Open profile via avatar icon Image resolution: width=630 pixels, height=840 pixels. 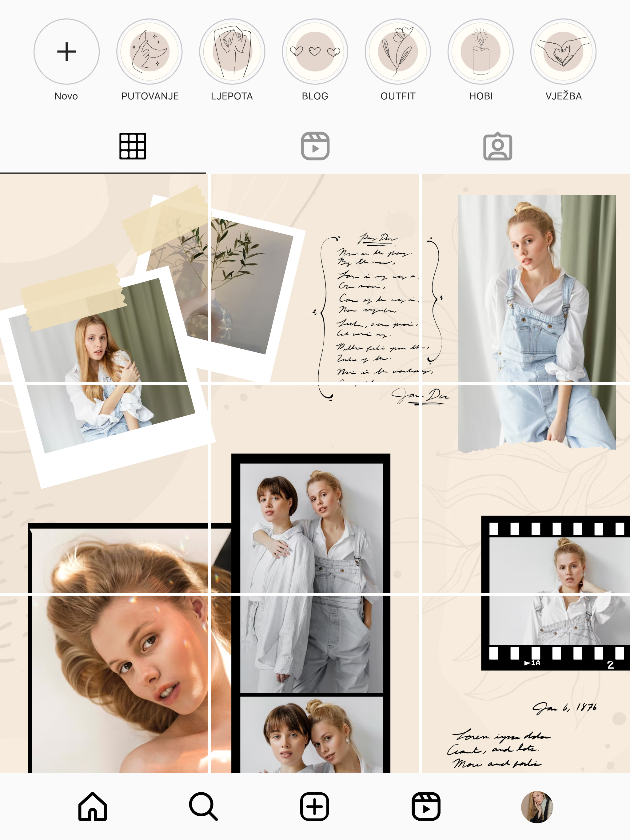click(537, 806)
